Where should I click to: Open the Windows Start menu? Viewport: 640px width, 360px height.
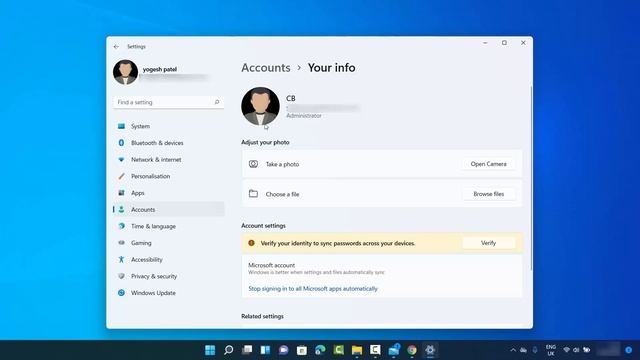(210, 350)
